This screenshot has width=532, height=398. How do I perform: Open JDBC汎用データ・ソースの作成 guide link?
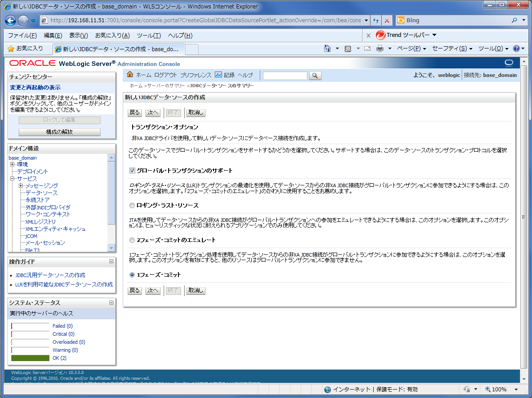[50, 275]
